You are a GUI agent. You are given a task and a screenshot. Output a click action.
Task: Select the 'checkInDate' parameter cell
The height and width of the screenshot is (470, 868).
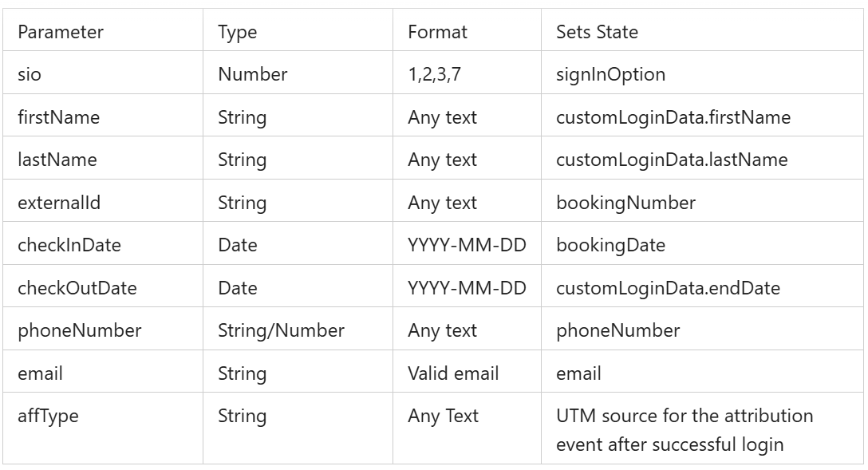coord(69,245)
